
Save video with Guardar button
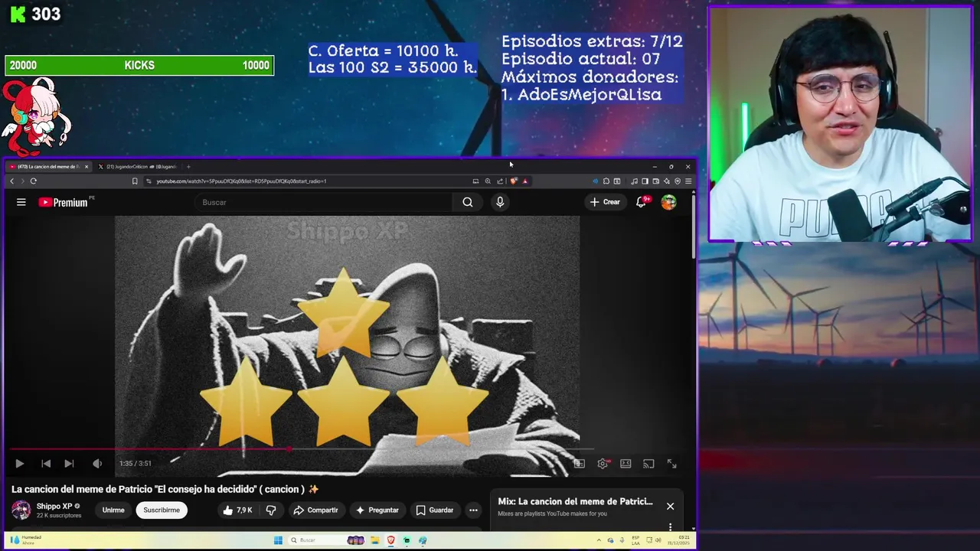(x=434, y=510)
